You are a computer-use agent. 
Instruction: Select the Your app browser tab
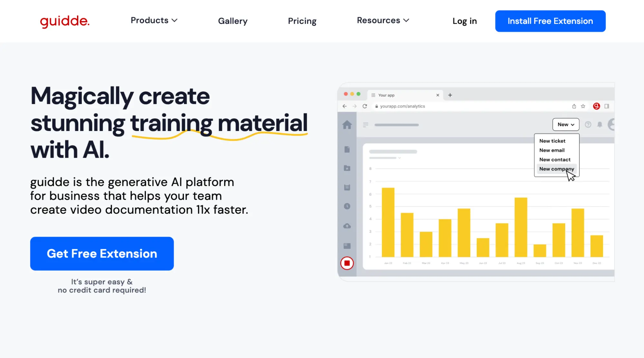tap(405, 95)
